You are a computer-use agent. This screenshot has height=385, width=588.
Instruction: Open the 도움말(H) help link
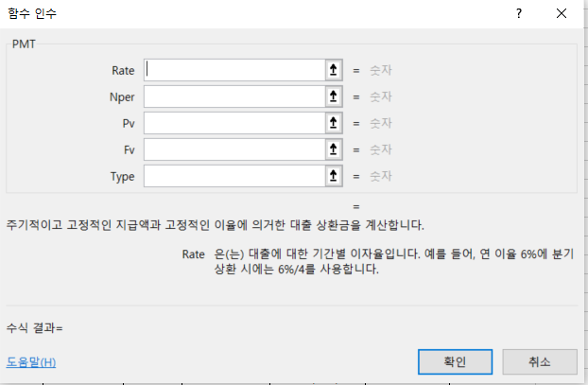point(31,362)
